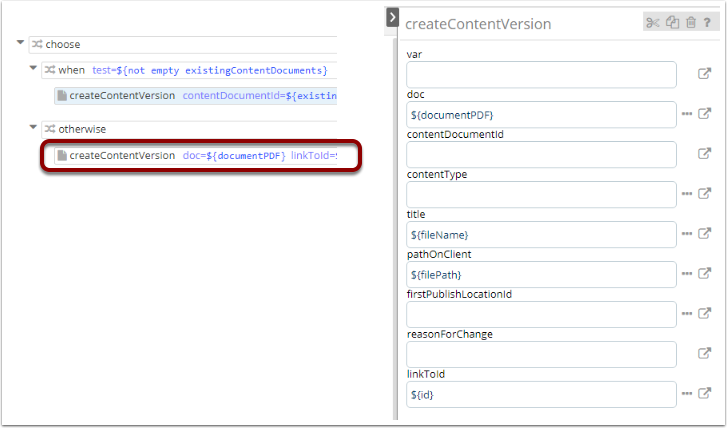Click the copy icon in createContentVersion header
This screenshot has height=428, width=727.
pos(672,23)
